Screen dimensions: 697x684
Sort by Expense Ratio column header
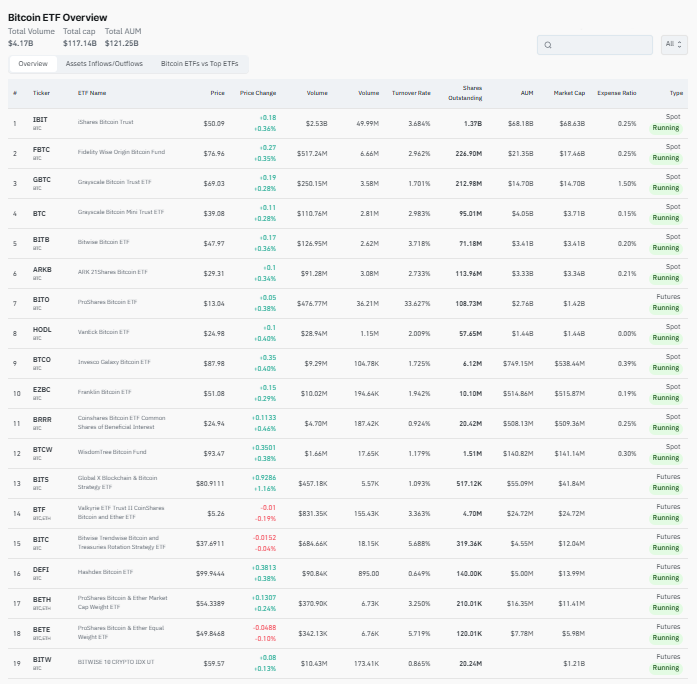tap(617, 93)
